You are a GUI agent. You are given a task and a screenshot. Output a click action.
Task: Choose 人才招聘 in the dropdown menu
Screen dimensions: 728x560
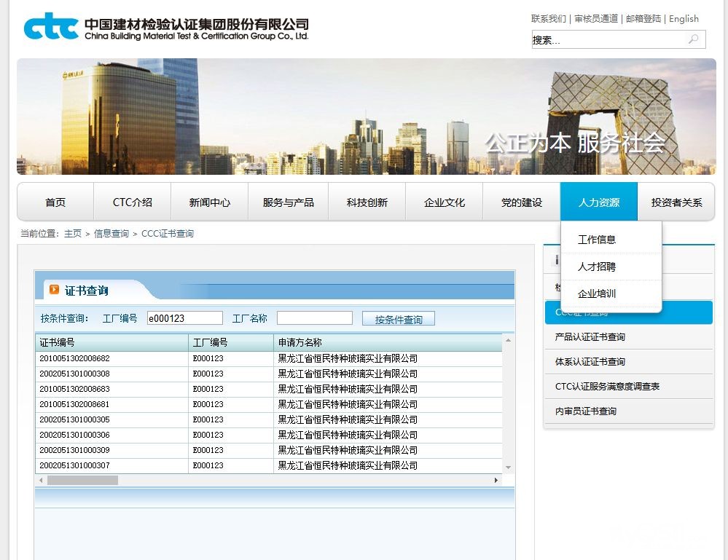click(x=597, y=267)
